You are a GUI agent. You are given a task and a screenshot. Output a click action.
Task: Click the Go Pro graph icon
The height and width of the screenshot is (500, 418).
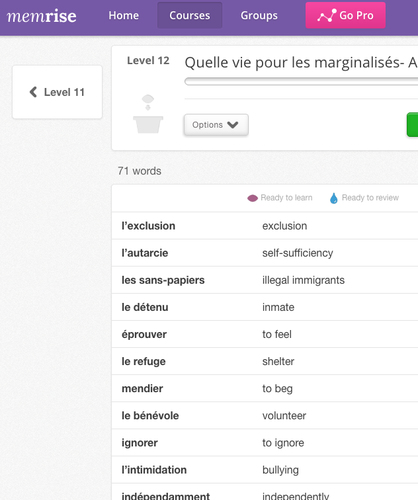coord(327,16)
